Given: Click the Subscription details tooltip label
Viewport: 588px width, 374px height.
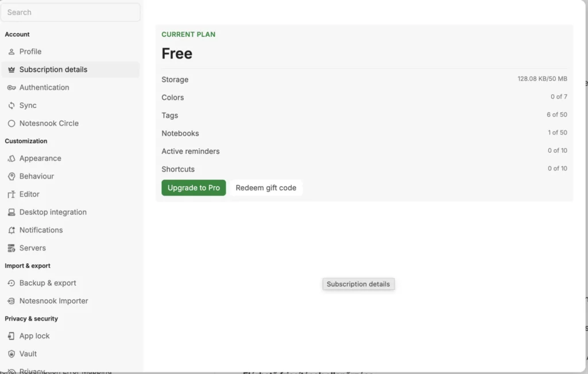Looking at the screenshot, I should pyautogui.click(x=358, y=284).
